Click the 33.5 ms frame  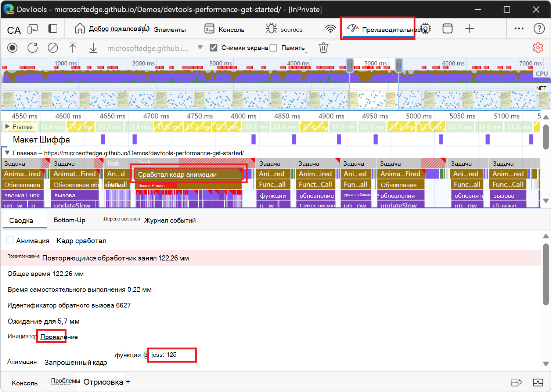(168, 127)
